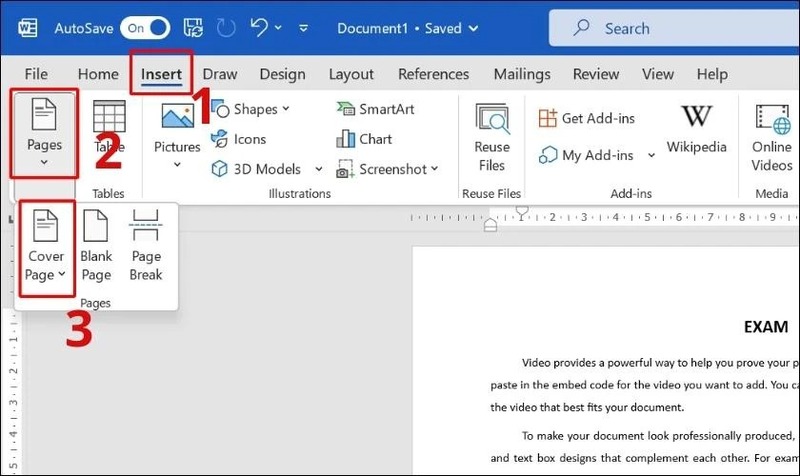Expand the Screenshot dropdown menu
The image size is (800, 476).
pyautogui.click(x=434, y=168)
